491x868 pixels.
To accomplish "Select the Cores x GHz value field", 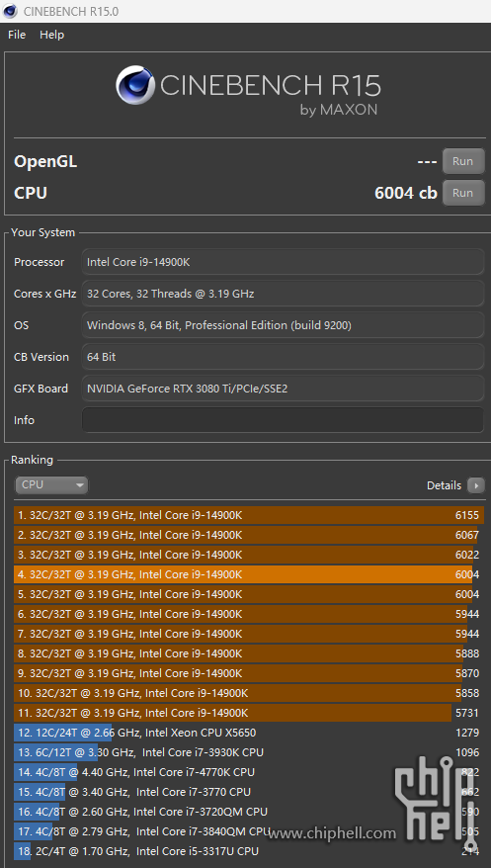I will [x=283, y=294].
